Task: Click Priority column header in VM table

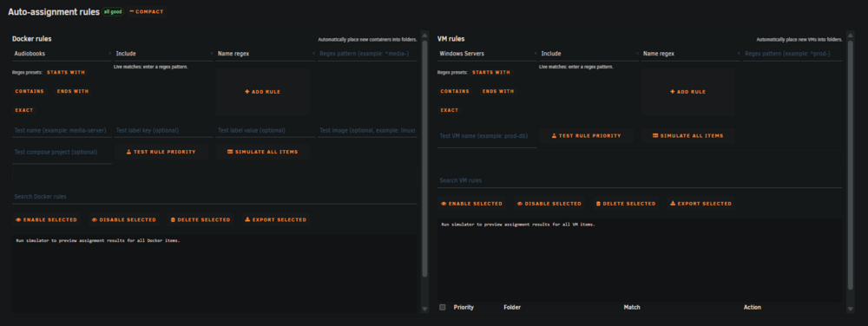Action: pos(464,307)
